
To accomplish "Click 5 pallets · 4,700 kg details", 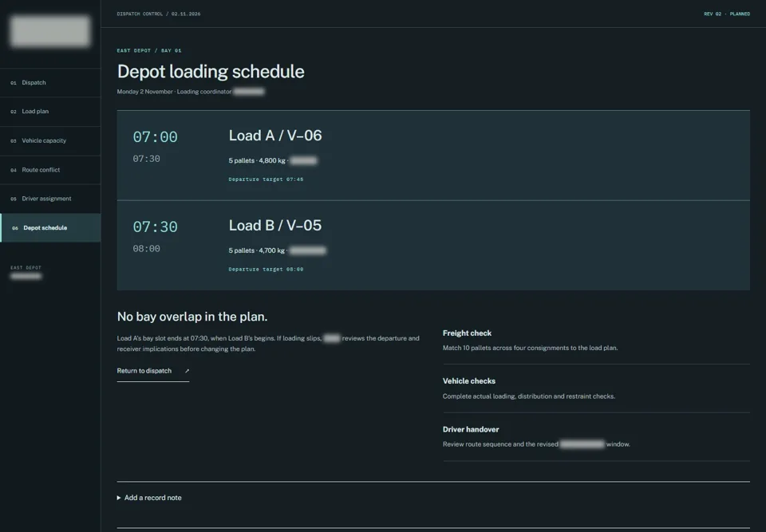I will point(277,250).
